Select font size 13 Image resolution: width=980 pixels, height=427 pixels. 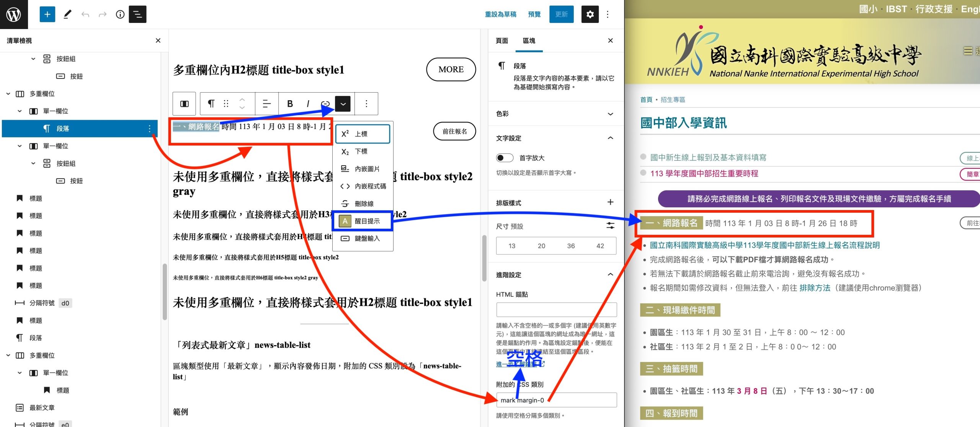tap(512, 246)
